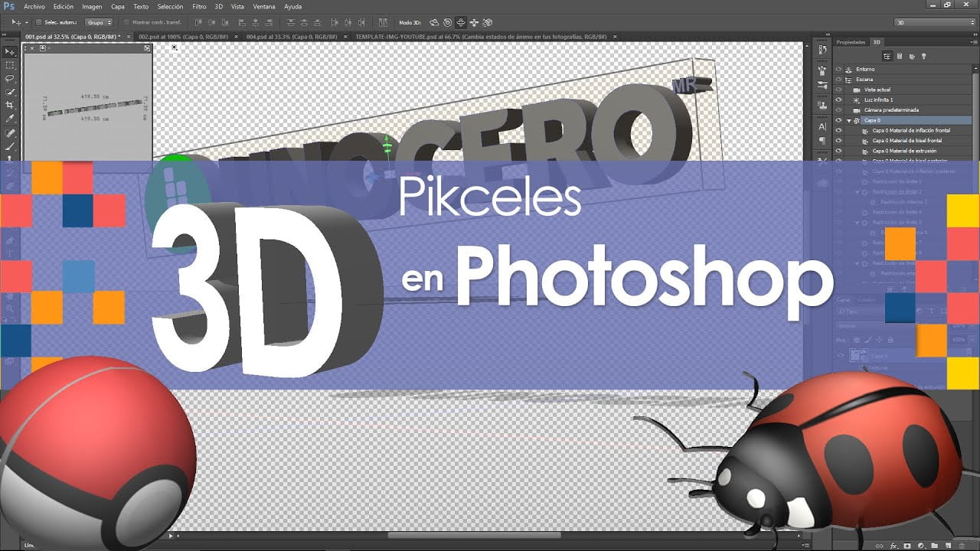Filter 3D panel by meshes

point(900,56)
